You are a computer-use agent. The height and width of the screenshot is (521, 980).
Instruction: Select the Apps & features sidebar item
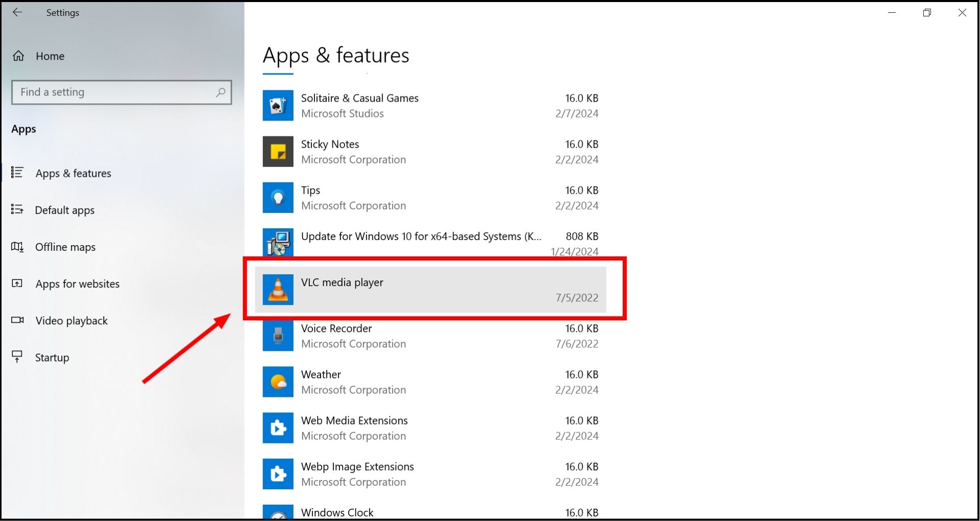pyautogui.click(x=73, y=174)
